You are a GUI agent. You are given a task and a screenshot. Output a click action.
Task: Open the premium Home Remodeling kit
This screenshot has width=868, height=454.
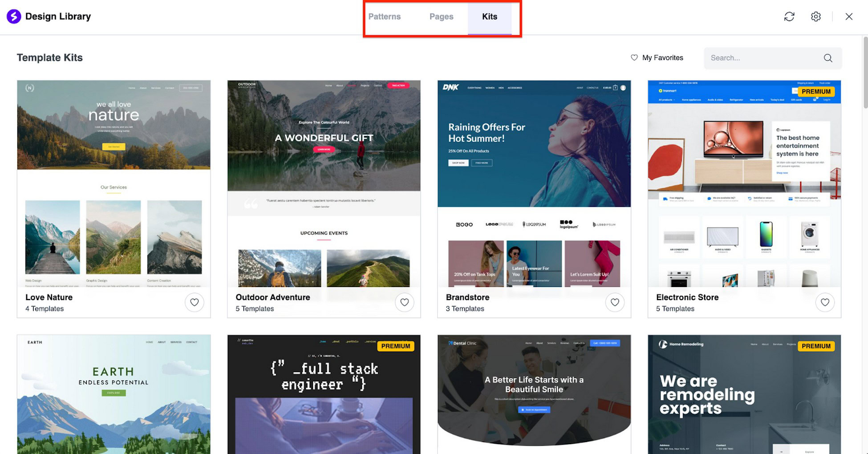pos(743,392)
